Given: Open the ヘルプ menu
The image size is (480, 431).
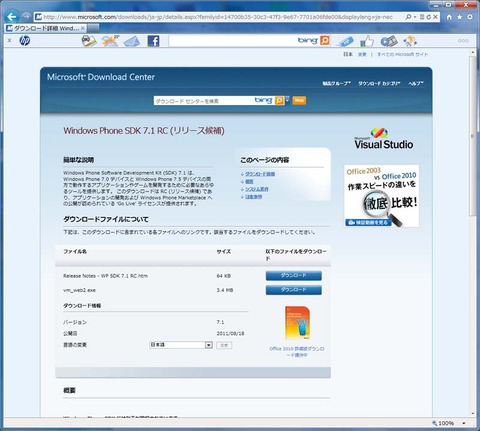Looking at the screenshot, I should [416, 83].
